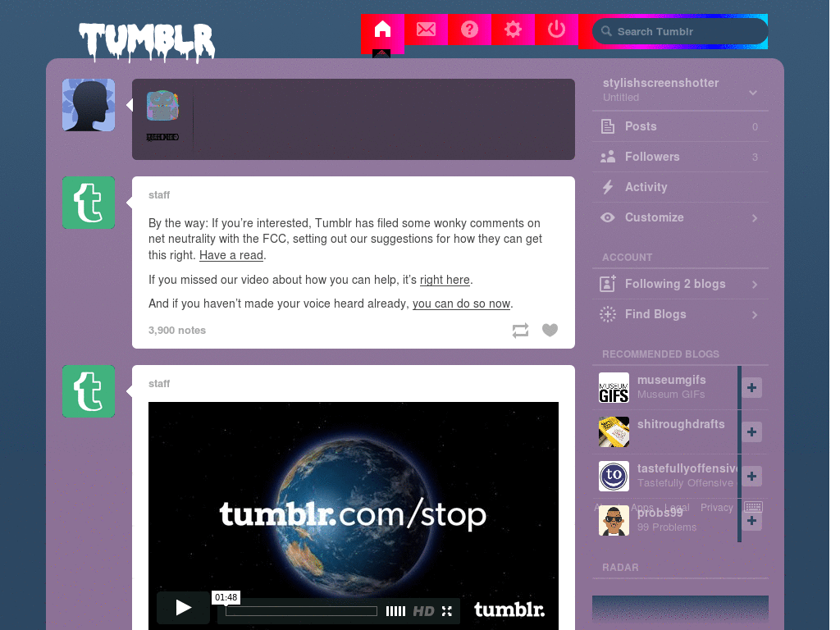The image size is (840, 630).
Task: Reblog the staff net neutrality post
Action: [520, 331]
